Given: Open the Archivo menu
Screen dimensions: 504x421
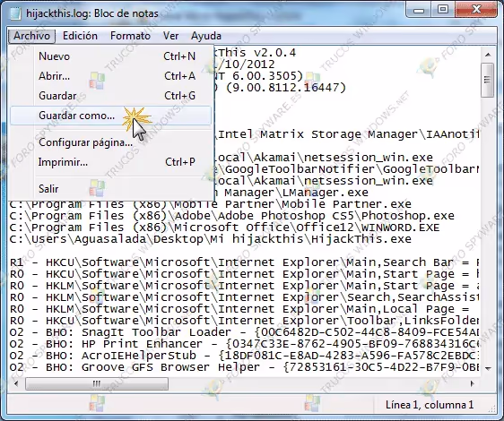Looking at the screenshot, I should pos(31,36).
